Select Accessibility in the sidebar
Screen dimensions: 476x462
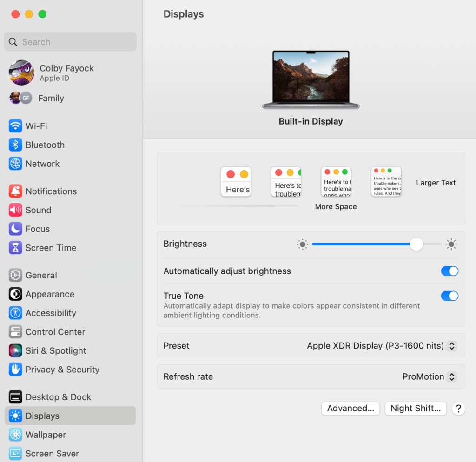tap(70, 313)
